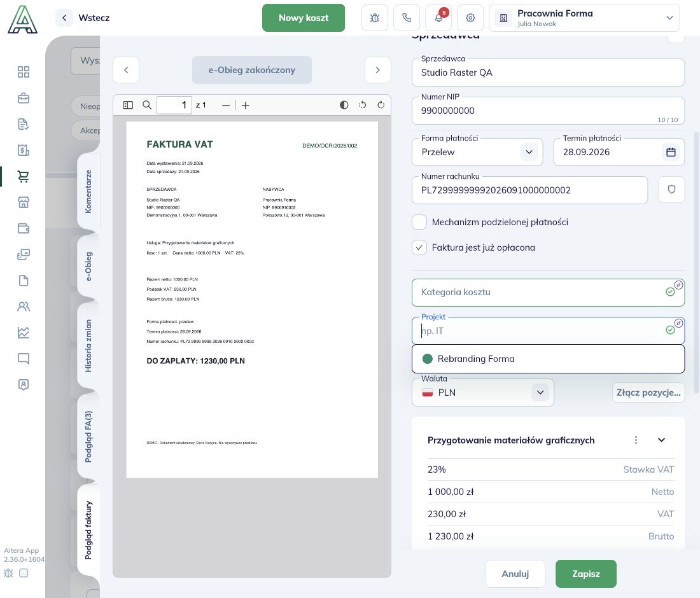Image resolution: width=700 pixels, height=598 pixels.
Task: Click the invoice PDF page preview
Action: click(x=252, y=300)
